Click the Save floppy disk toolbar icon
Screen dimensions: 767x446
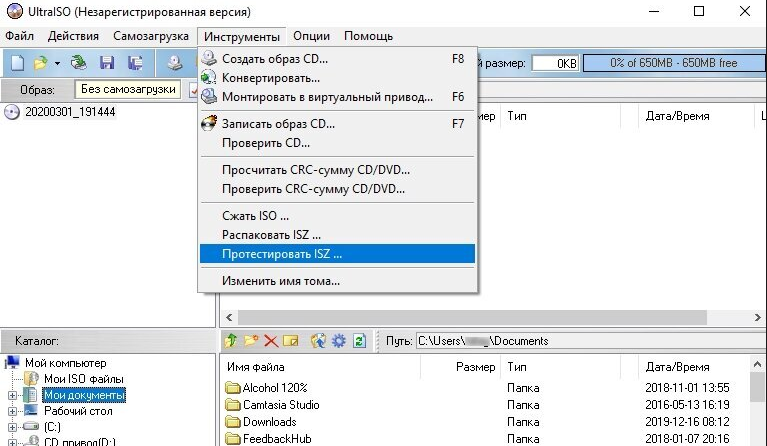tap(107, 63)
